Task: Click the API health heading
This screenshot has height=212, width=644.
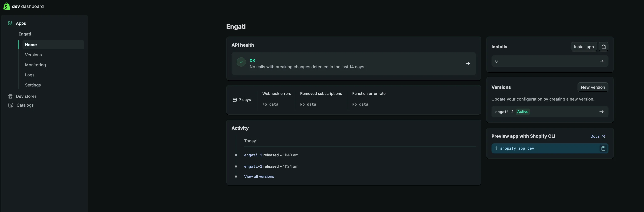Action: coord(242,45)
